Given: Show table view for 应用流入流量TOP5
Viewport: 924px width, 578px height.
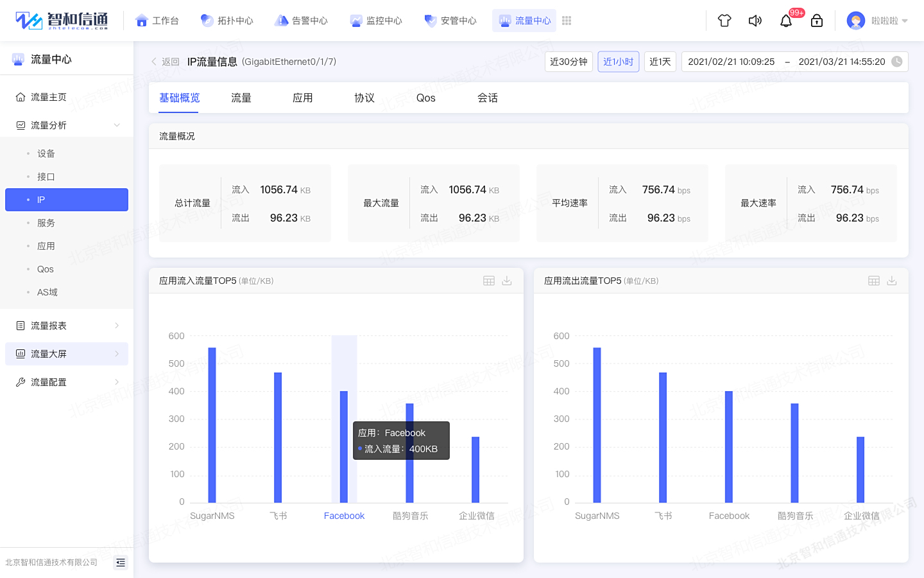Looking at the screenshot, I should click(x=489, y=281).
